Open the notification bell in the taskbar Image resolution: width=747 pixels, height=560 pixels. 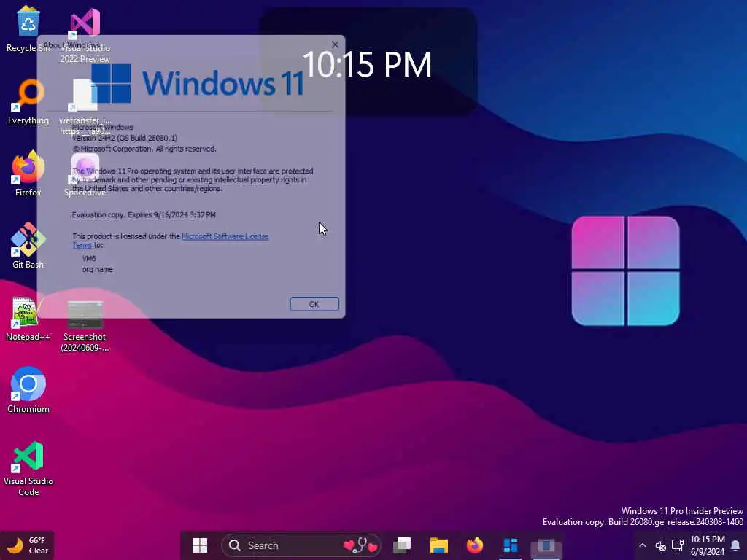(x=735, y=545)
